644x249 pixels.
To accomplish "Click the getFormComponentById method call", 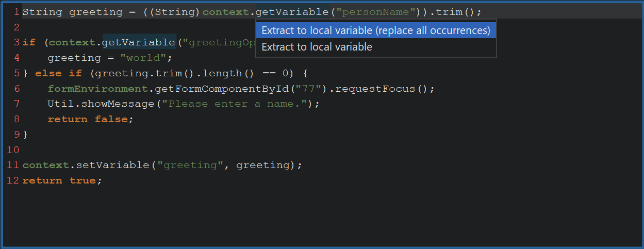I will pos(222,89).
